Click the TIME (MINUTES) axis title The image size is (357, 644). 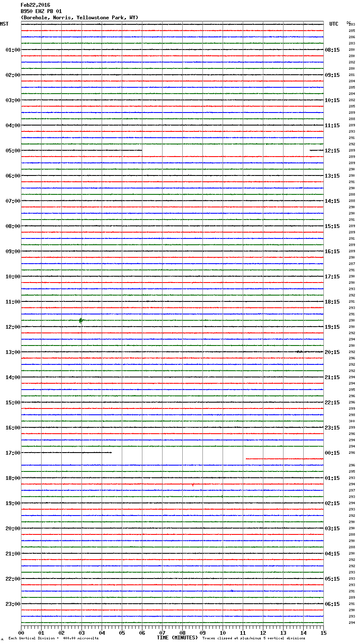pos(177,638)
